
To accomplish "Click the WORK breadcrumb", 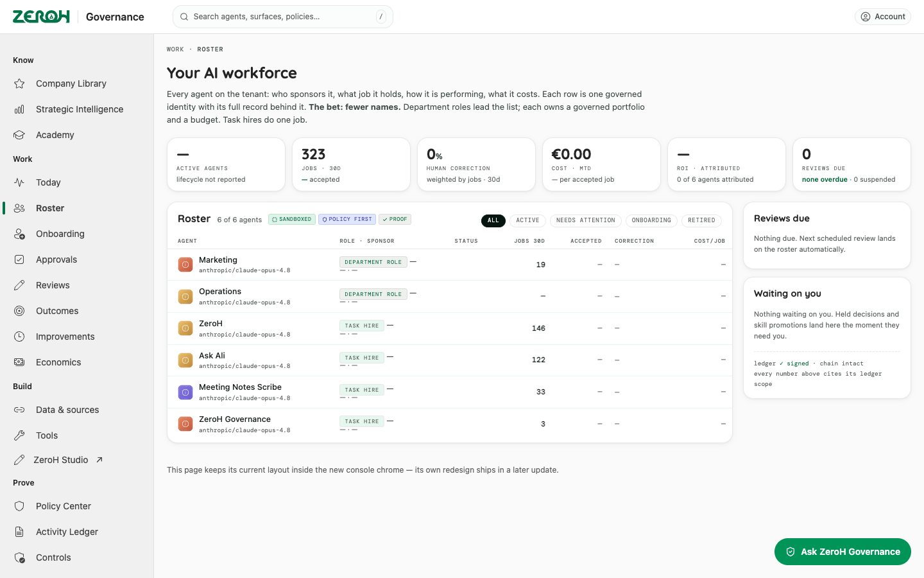I will click(175, 49).
